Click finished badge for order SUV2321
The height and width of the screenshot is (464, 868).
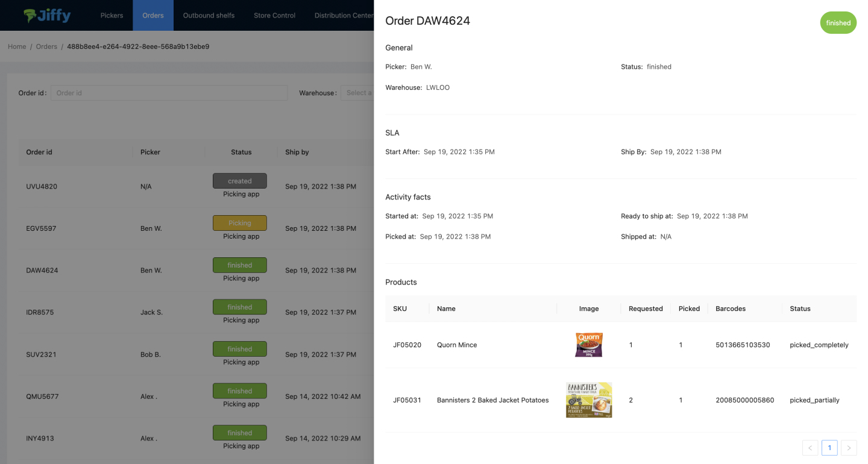[239, 349]
